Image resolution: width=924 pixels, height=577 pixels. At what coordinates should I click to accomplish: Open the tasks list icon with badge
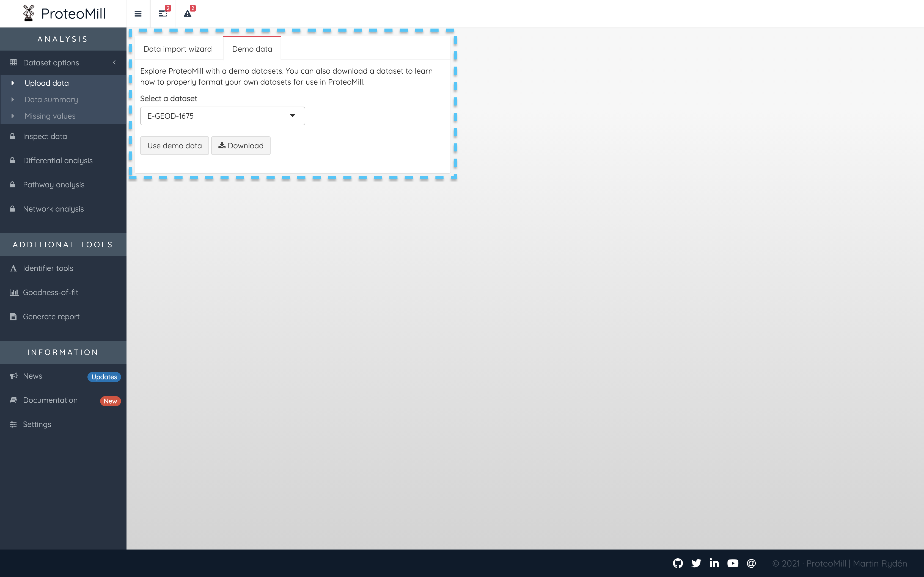[x=163, y=14]
